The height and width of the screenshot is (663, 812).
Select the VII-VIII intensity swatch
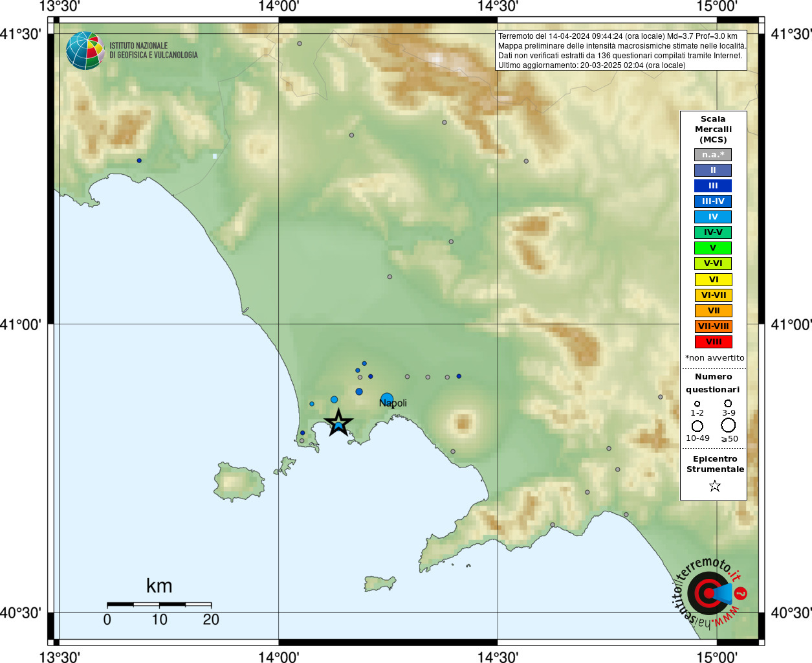(714, 326)
